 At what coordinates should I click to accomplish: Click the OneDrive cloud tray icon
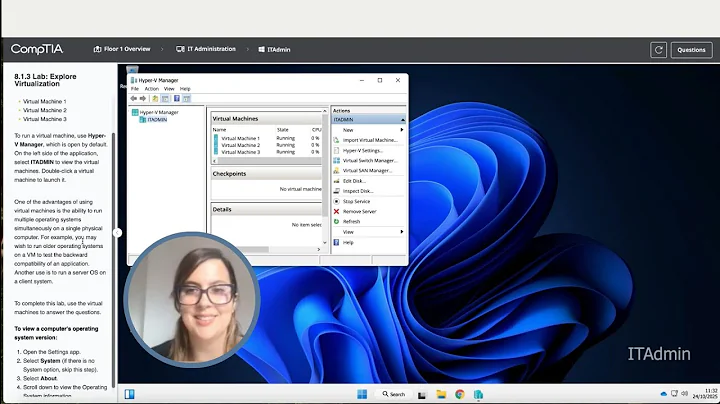click(664, 394)
